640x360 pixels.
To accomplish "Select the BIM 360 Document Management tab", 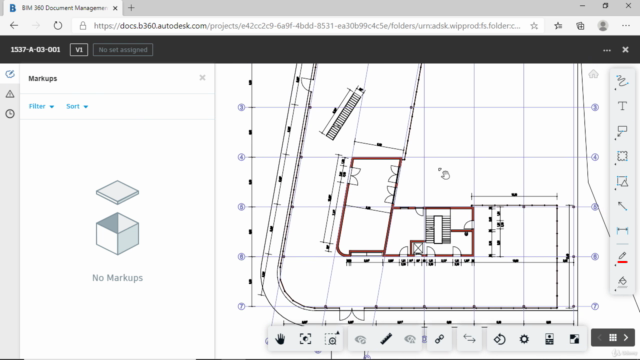I will click(x=63, y=8).
